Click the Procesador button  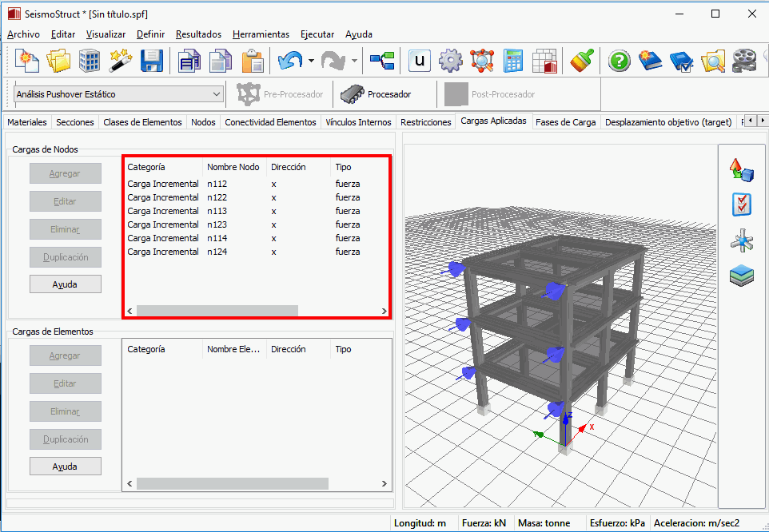tap(376, 94)
